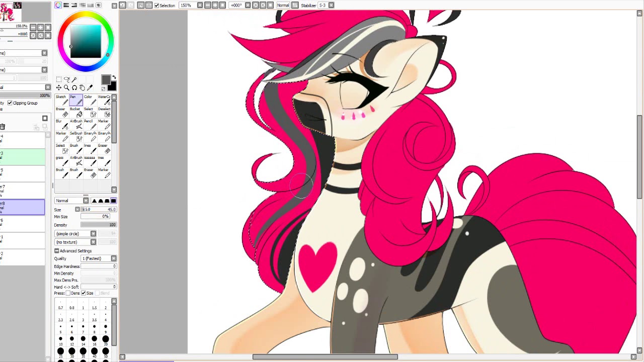Pick the Pencil tool
Image resolution: width=644 pixels, height=362 pixels.
coord(90,124)
